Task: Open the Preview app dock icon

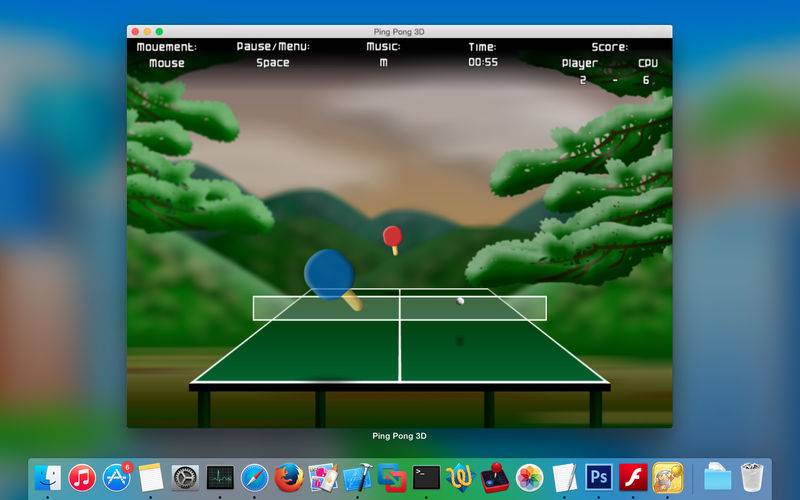Action: 323,478
